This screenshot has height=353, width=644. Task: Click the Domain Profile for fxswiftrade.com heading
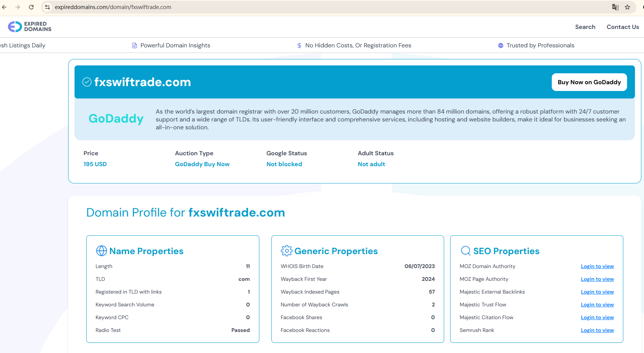pyautogui.click(x=186, y=213)
